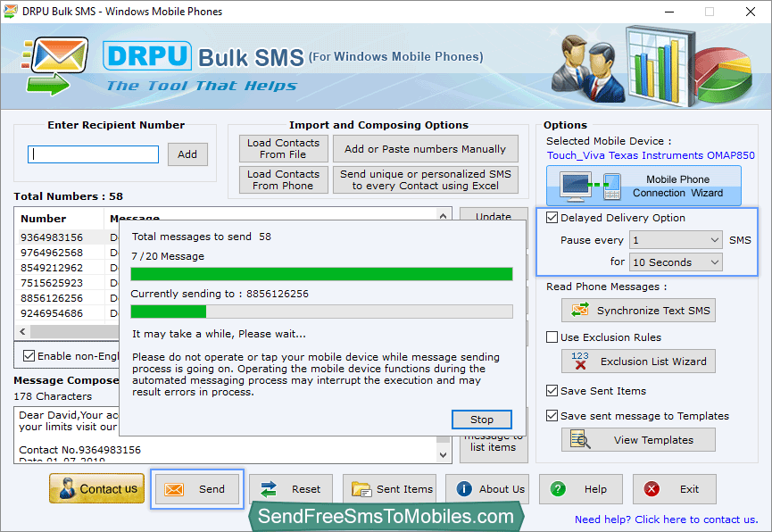Click the Exclusion List Wizard 123 icon
772x532 pixels.
tap(580, 362)
